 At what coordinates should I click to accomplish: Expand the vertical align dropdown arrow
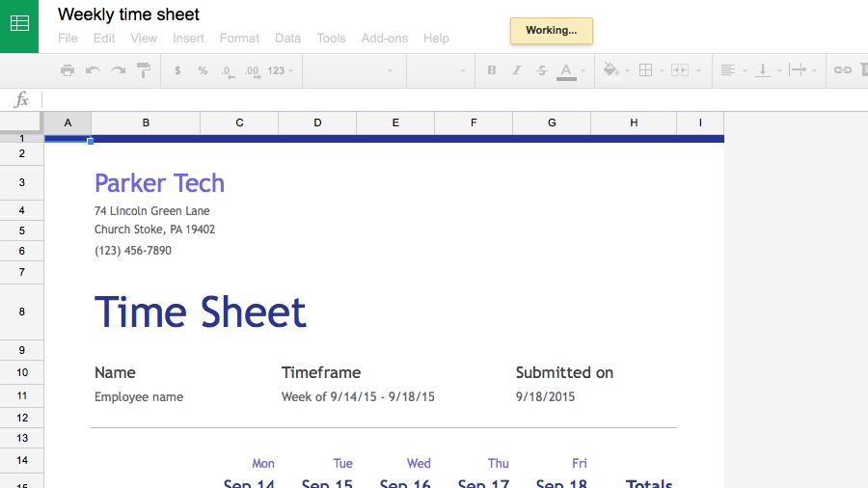coord(779,70)
